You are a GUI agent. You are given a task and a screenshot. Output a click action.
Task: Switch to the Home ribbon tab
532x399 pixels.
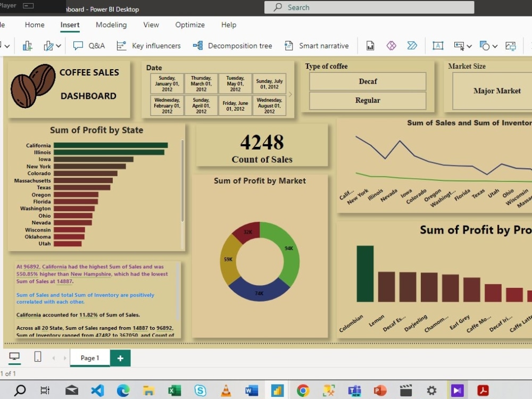(x=34, y=24)
